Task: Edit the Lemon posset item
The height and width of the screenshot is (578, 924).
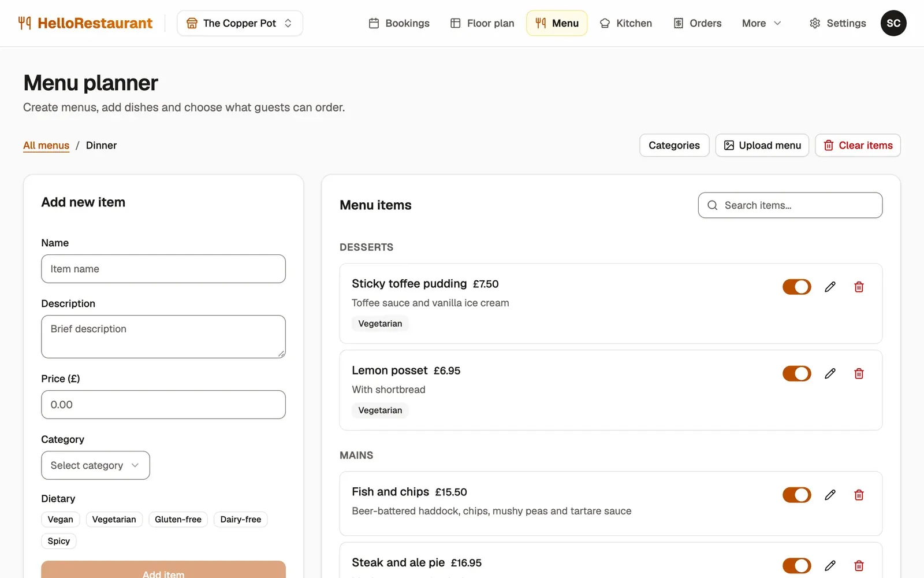Action: tap(830, 373)
